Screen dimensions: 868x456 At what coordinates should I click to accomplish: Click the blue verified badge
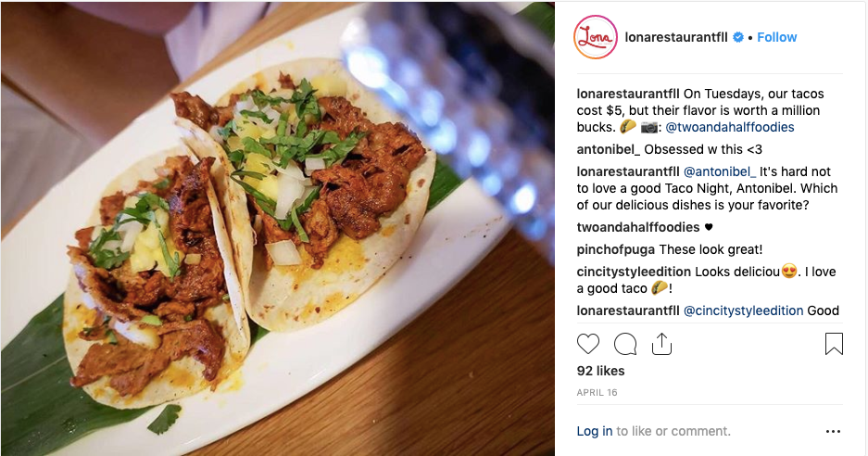point(738,37)
